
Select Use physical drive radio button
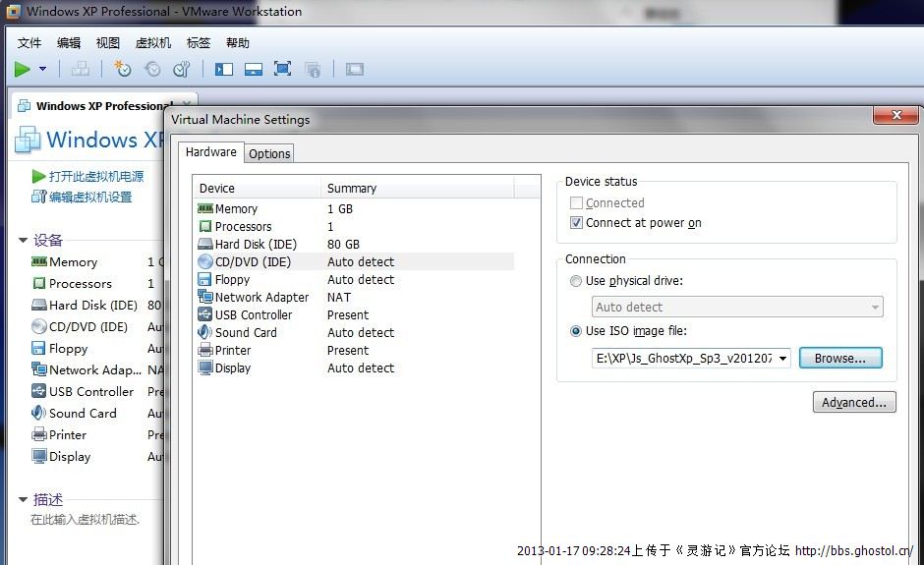pos(576,281)
